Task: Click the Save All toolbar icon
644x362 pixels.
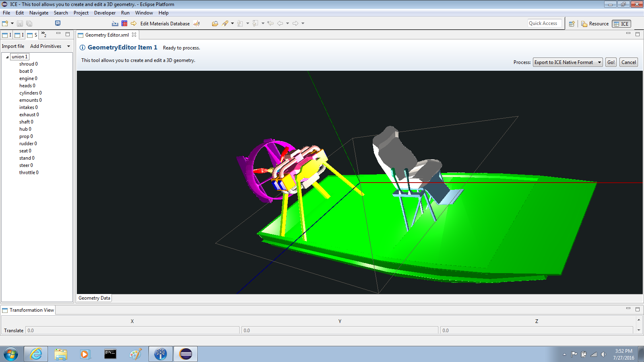Action: coord(29,23)
